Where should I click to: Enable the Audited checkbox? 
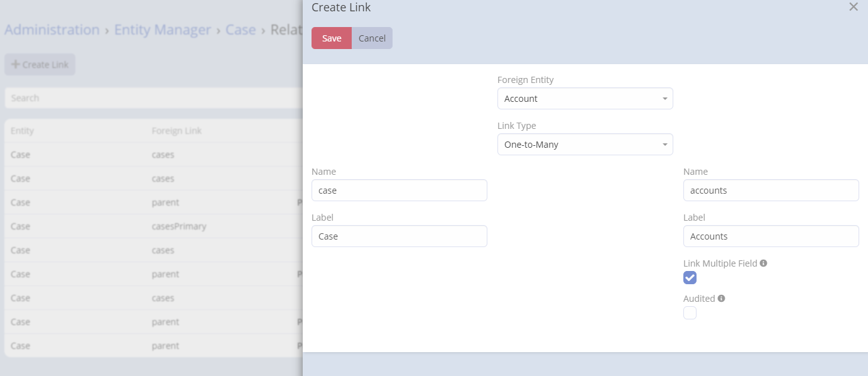(690, 313)
